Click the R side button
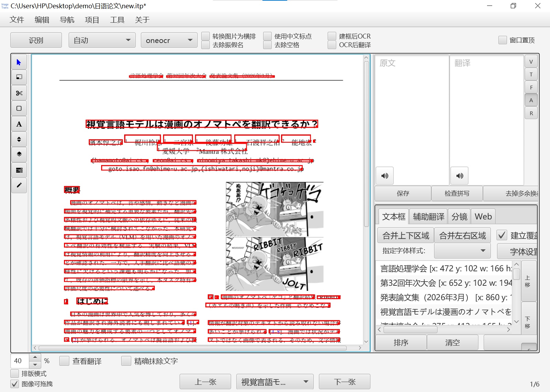550x392 pixels. click(531, 113)
